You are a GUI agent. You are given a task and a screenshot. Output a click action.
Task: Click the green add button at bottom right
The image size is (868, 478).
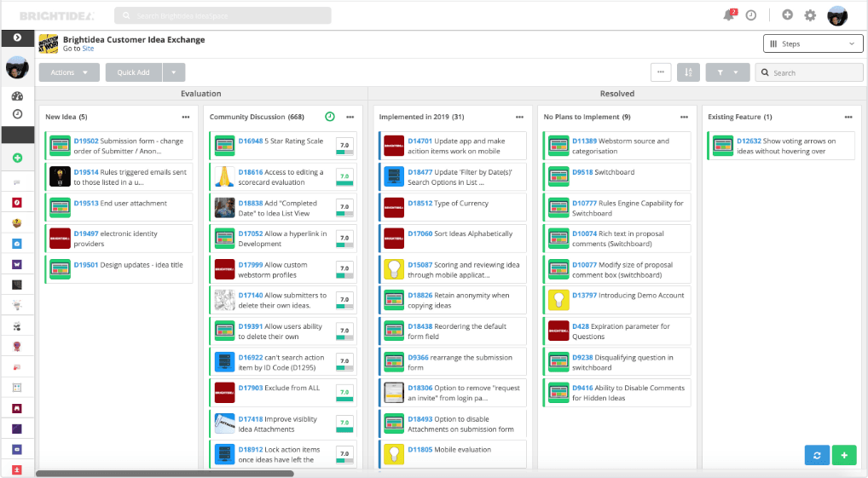844,455
